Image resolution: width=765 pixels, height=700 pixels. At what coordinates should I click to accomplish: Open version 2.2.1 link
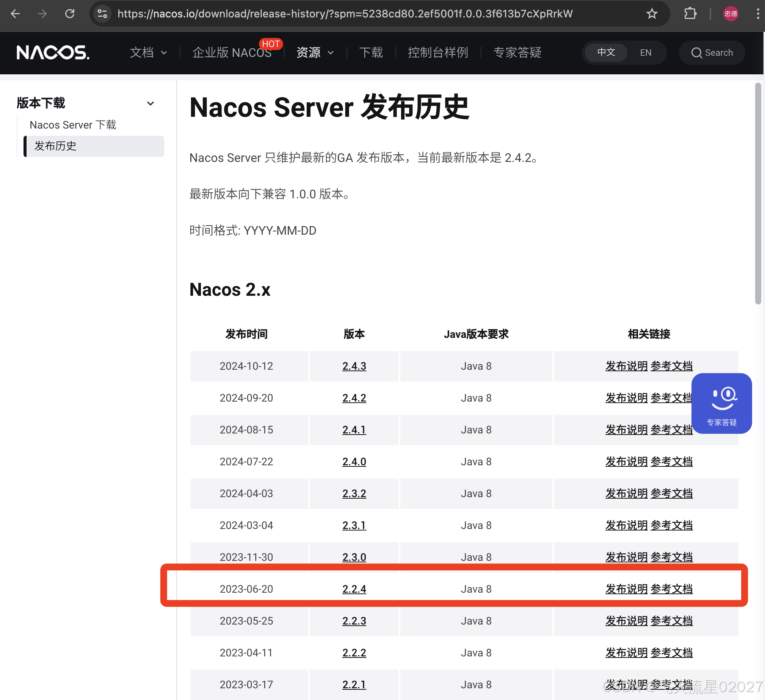tap(354, 685)
